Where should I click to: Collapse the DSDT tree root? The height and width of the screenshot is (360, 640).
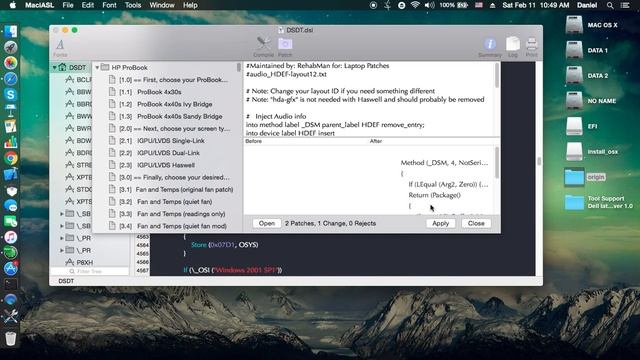click(x=55, y=67)
